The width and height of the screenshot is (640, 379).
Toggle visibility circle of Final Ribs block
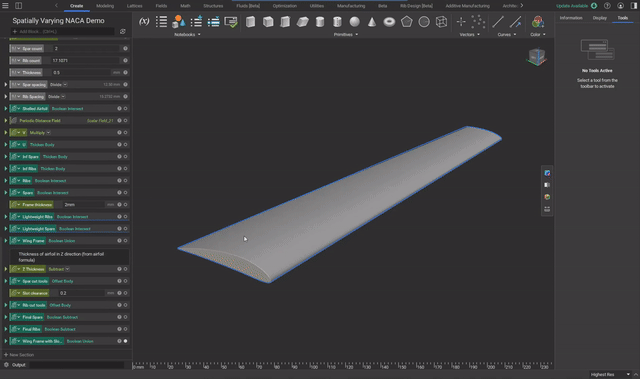point(125,329)
